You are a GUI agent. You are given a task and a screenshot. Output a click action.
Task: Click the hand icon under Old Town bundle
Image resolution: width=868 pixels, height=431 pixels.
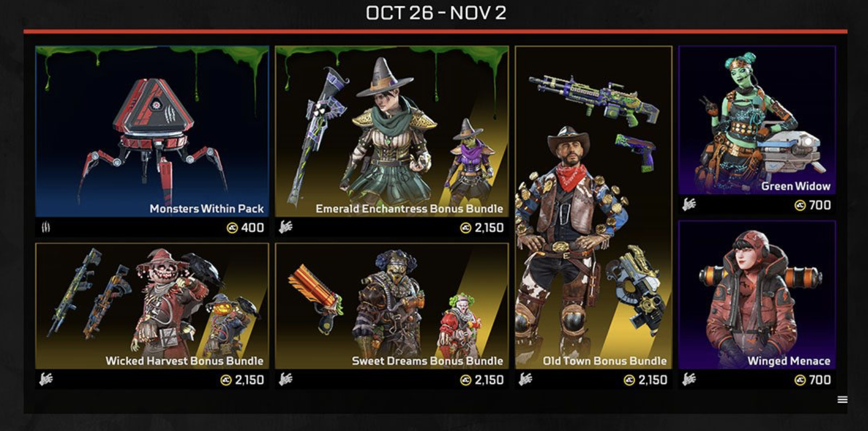[x=526, y=379]
